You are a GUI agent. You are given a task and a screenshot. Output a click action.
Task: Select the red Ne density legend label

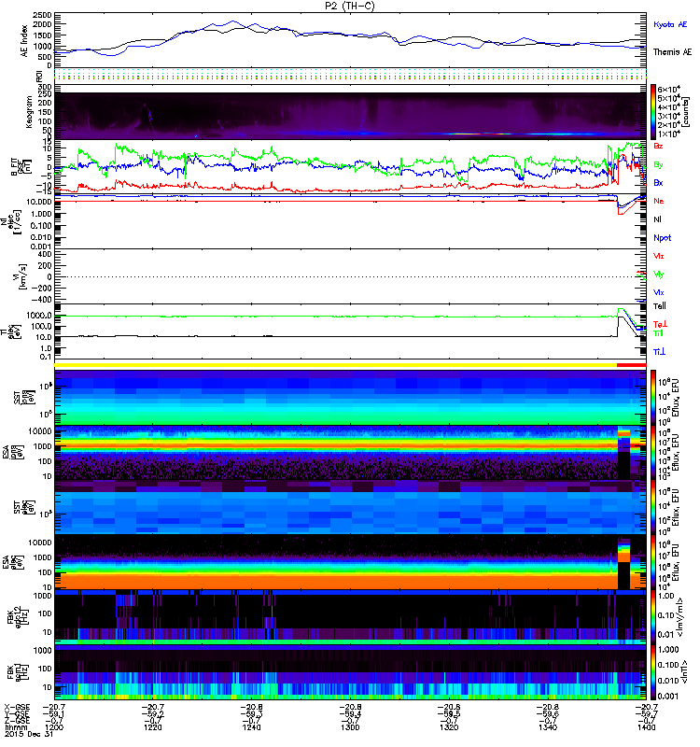click(659, 201)
